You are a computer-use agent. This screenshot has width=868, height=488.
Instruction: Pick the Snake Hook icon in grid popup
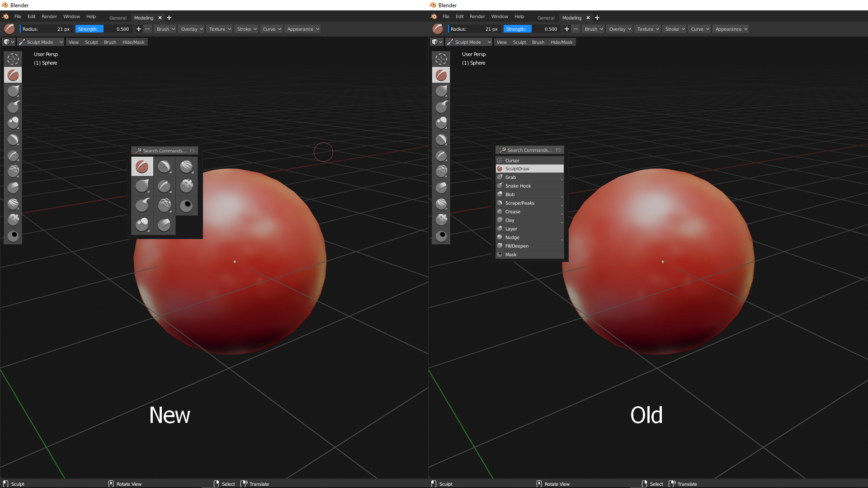(142, 206)
